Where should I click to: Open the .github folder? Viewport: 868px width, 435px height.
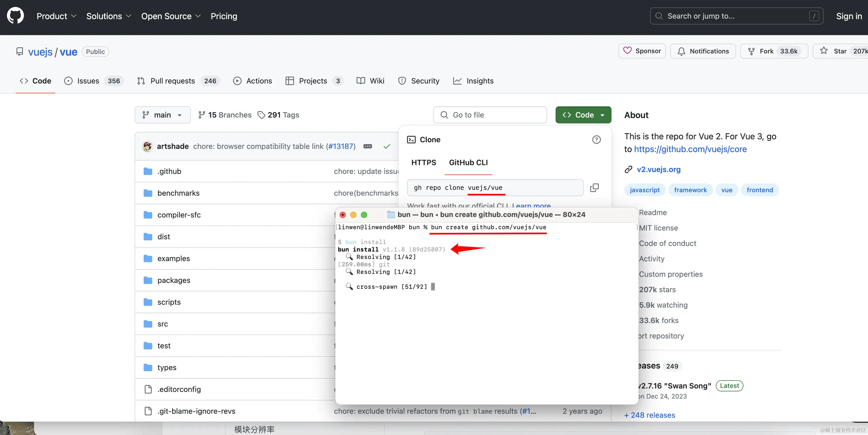click(169, 171)
